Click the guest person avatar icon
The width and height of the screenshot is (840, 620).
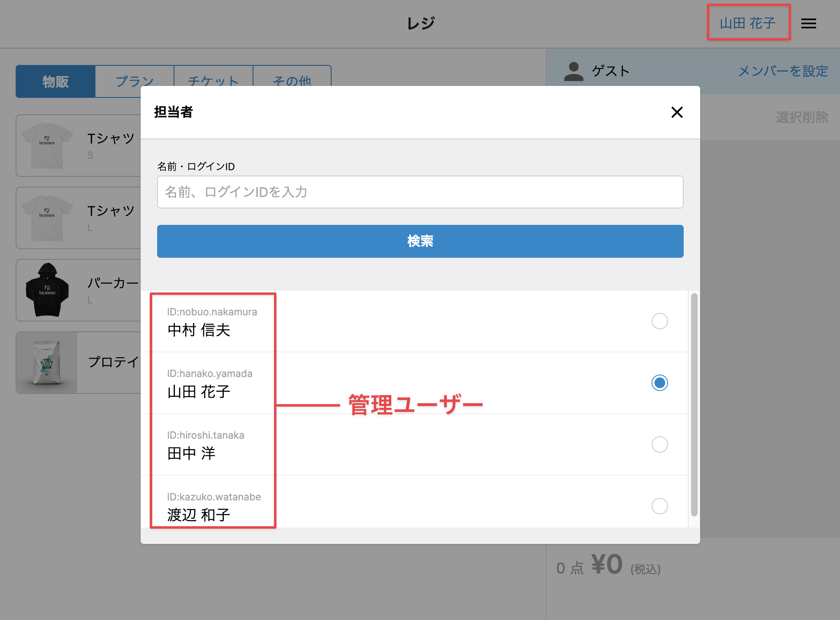tap(573, 72)
